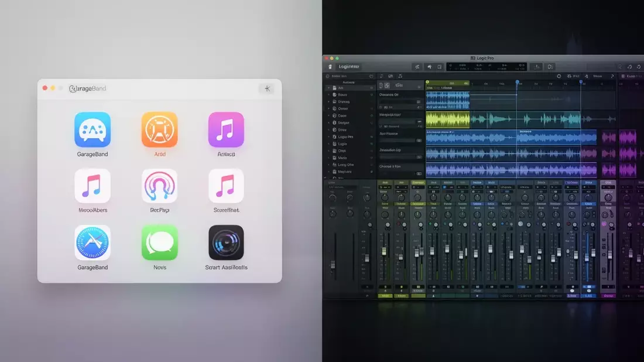
Task: Open the purple Anlaca music note app
Action: [226, 129]
